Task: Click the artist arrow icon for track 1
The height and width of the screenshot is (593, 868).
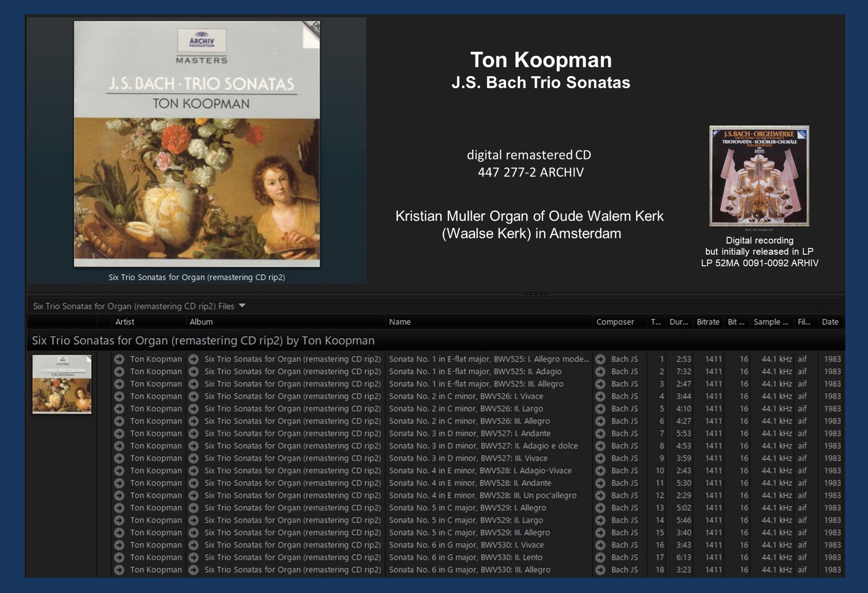Action: point(119,359)
